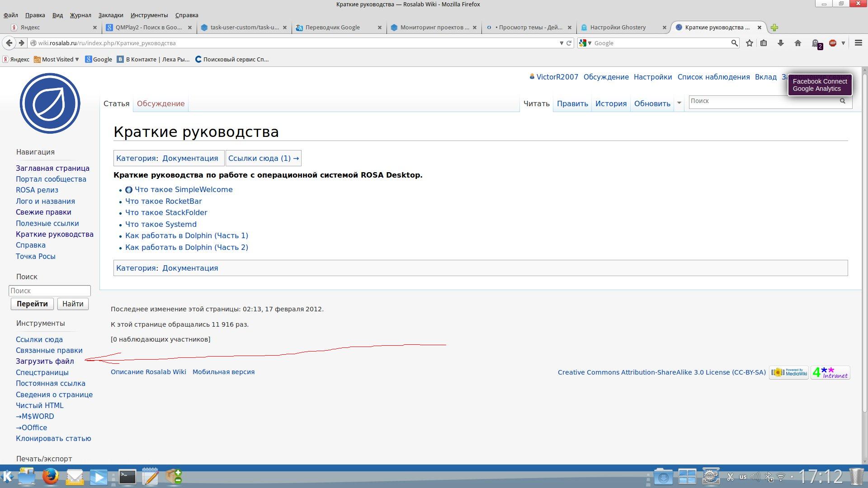Click the Перейти search button
Image resolution: width=868 pixels, height=488 pixels.
coord(32,304)
